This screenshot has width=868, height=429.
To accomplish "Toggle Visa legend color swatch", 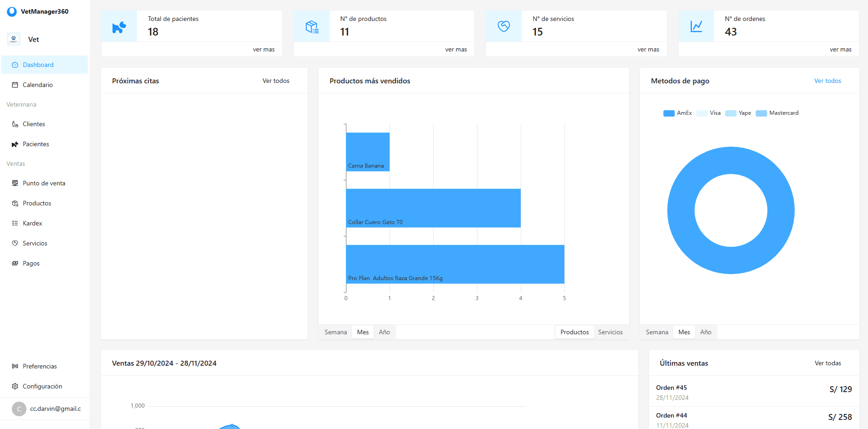I will coord(702,113).
